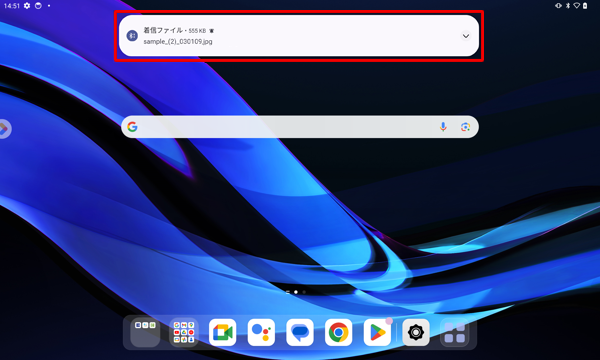
Task: Launch Google Assistant from the dock
Action: 261,332
